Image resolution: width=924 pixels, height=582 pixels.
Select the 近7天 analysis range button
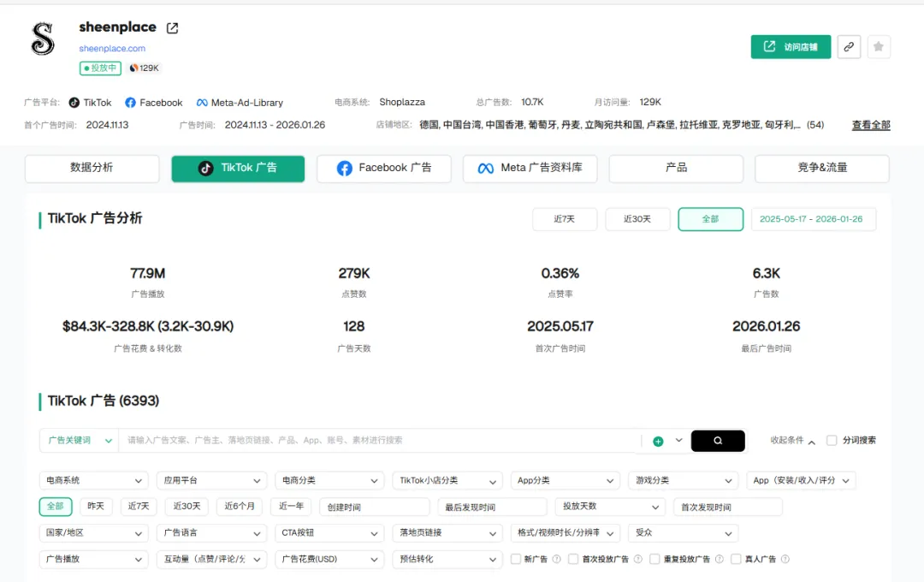pyautogui.click(x=565, y=219)
